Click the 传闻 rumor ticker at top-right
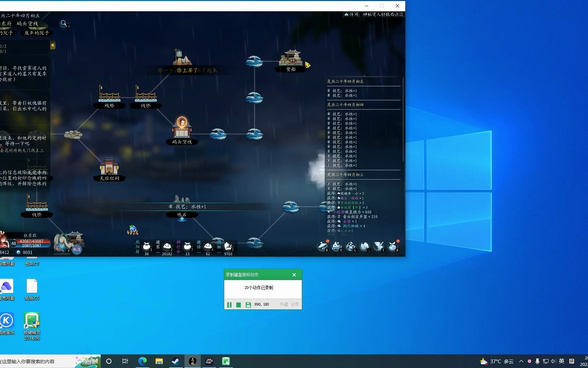 [x=374, y=14]
